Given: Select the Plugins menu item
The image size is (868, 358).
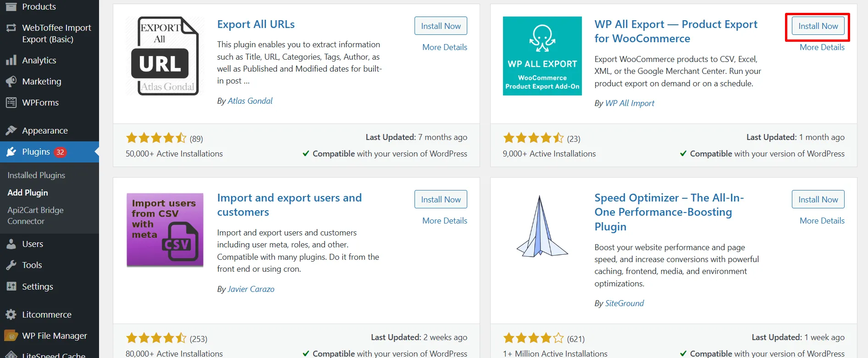Looking at the screenshot, I should click(x=36, y=152).
